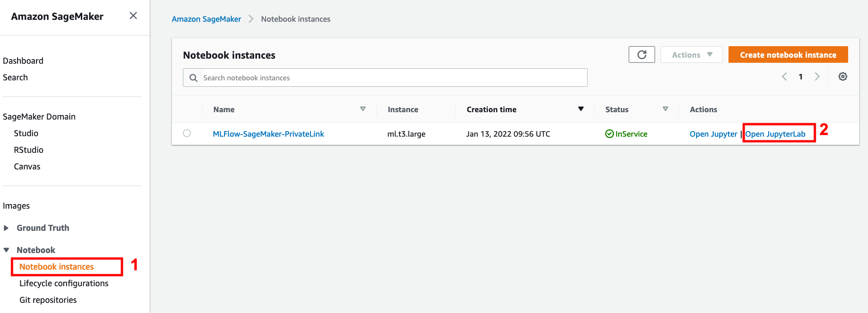868x313 pixels.
Task: Open Canvas in the sidebar
Action: click(x=27, y=167)
